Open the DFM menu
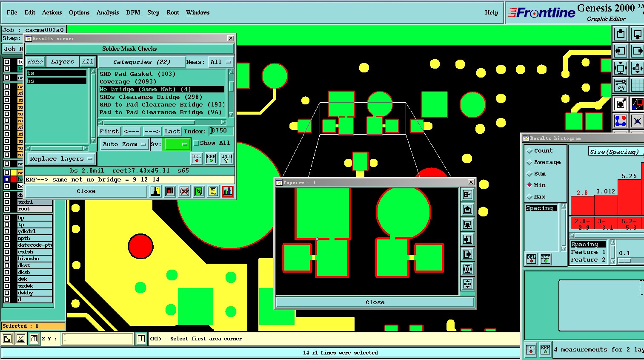Viewport: 644px width, 360px height. [x=133, y=12]
